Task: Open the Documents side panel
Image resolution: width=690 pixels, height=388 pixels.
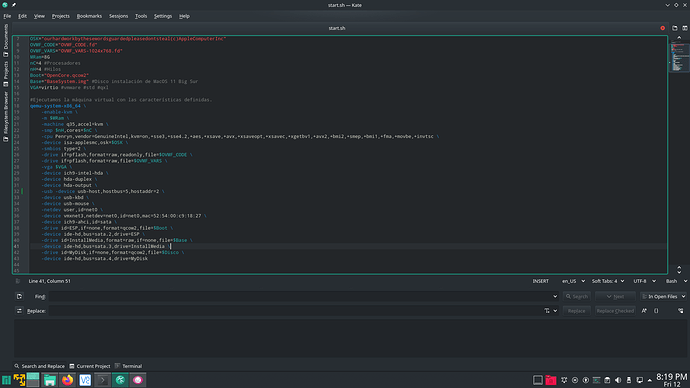Action: tap(6, 40)
